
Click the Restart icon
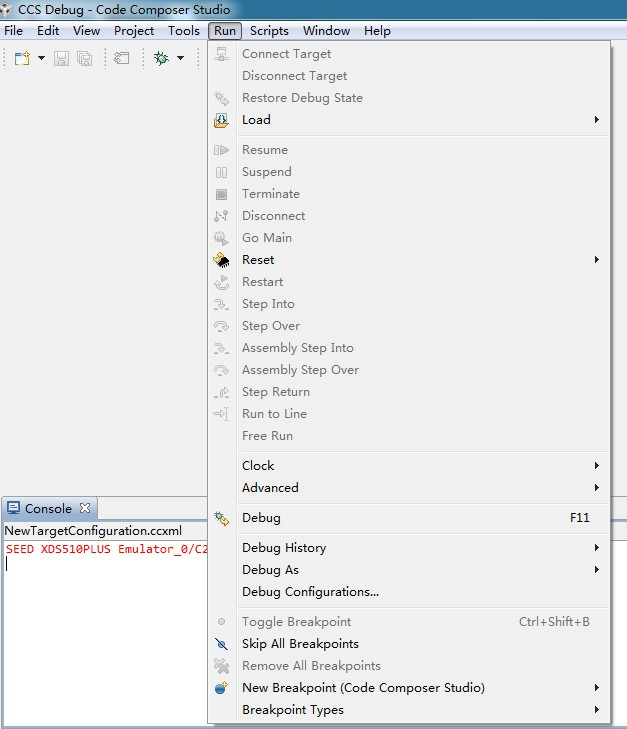point(221,282)
